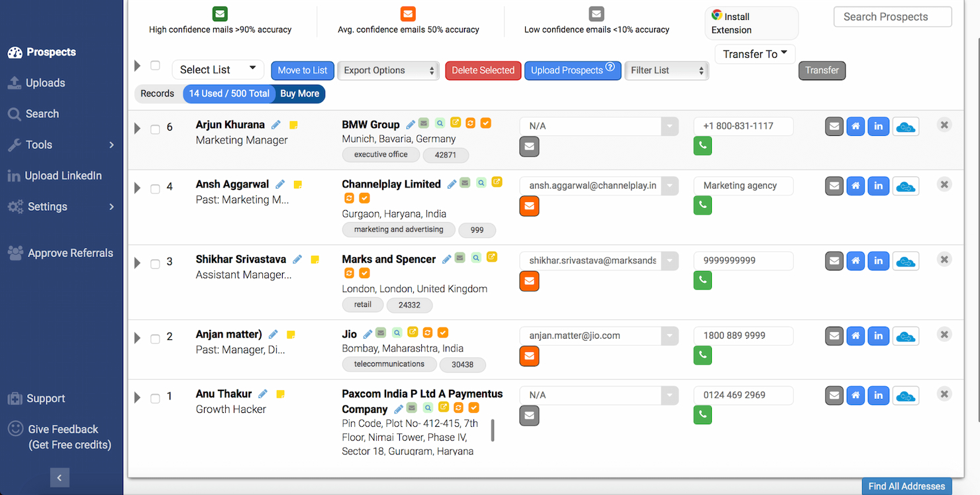980x495 pixels.
Task: Click the yellow external link icon beside Marks and Spencer
Action: click(x=492, y=257)
